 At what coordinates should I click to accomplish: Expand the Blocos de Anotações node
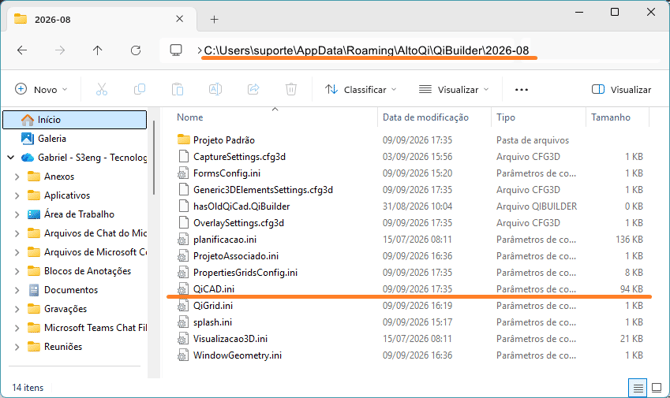coord(17,271)
